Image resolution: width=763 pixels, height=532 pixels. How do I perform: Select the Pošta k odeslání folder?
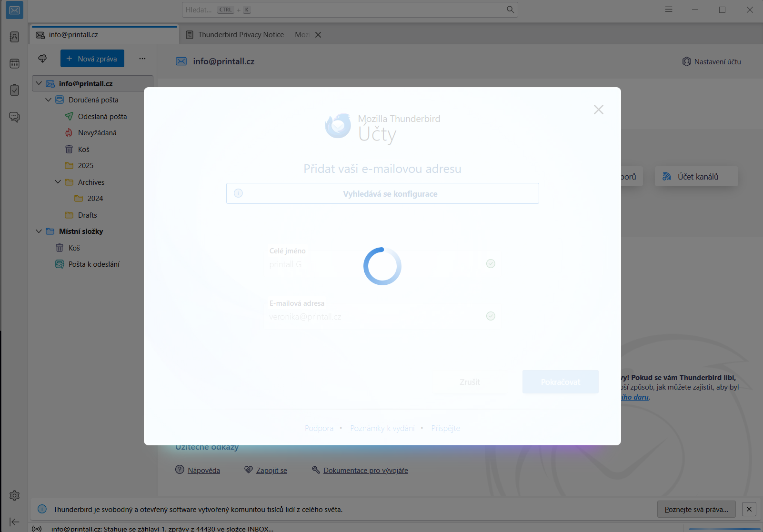pyautogui.click(x=93, y=264)
